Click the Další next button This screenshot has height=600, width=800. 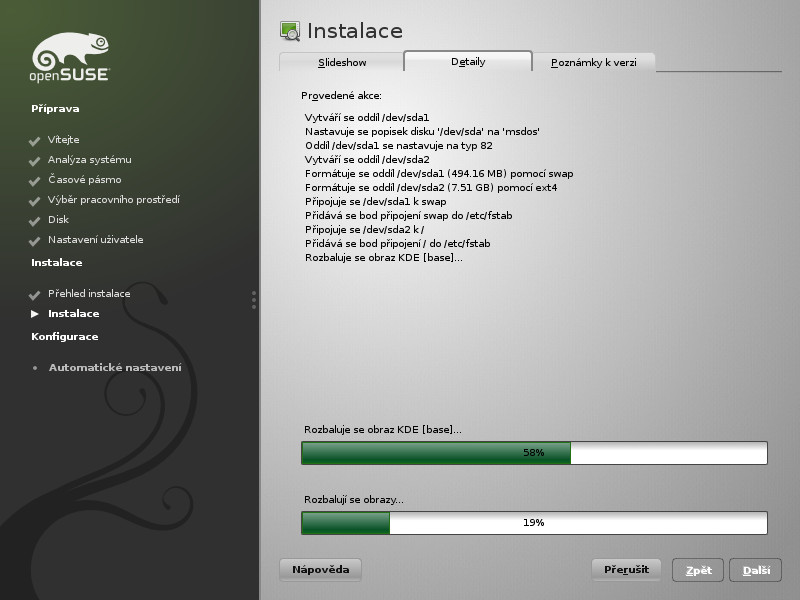tap(756, 570)
